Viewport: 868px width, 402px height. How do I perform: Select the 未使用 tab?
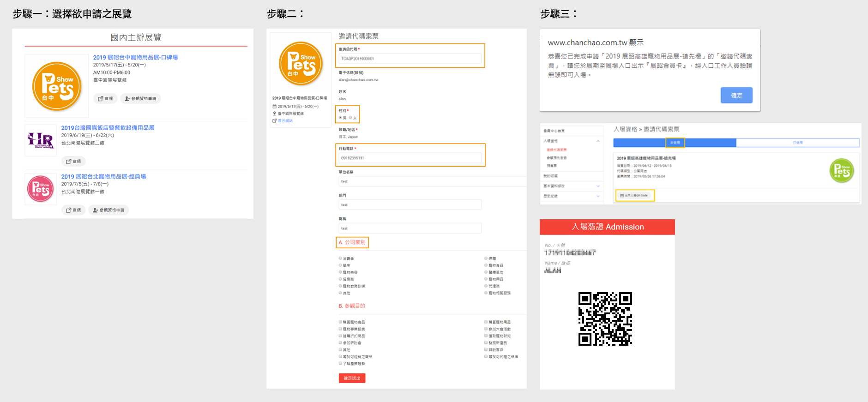pos(675,143)
